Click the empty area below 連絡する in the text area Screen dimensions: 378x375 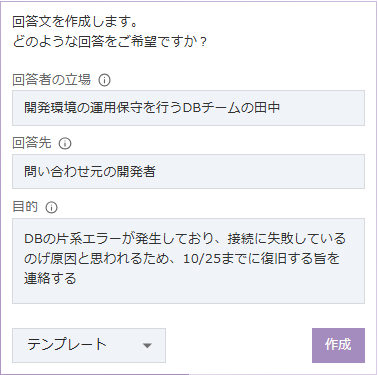click(188, 295)
